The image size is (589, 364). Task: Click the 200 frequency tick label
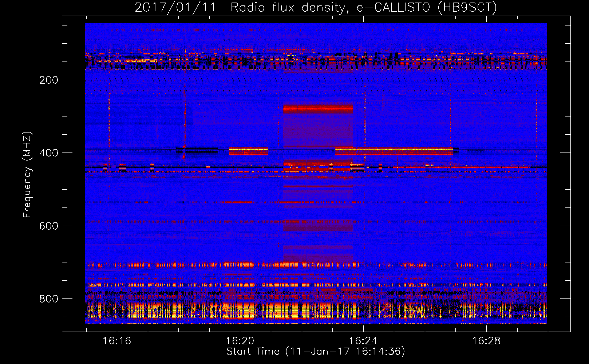pyautogui.click(x=49, y=80)
